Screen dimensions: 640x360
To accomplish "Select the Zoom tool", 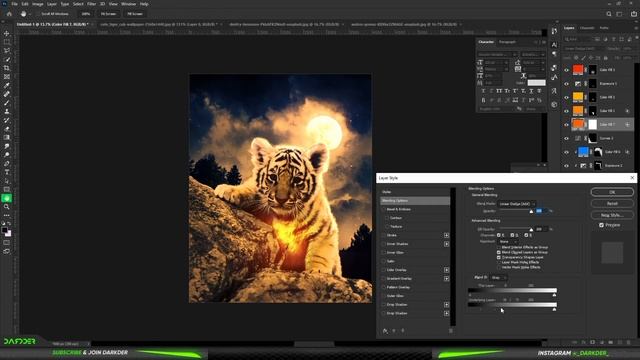I will coord(7,207).
